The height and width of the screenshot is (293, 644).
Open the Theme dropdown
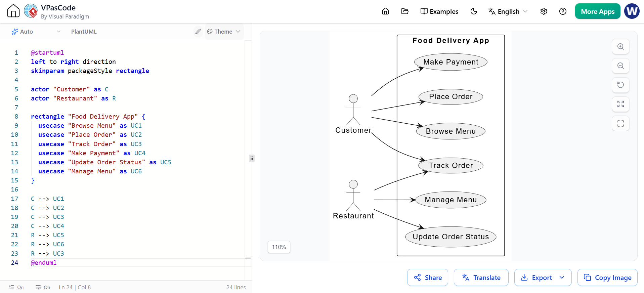[x=224, y=32]
